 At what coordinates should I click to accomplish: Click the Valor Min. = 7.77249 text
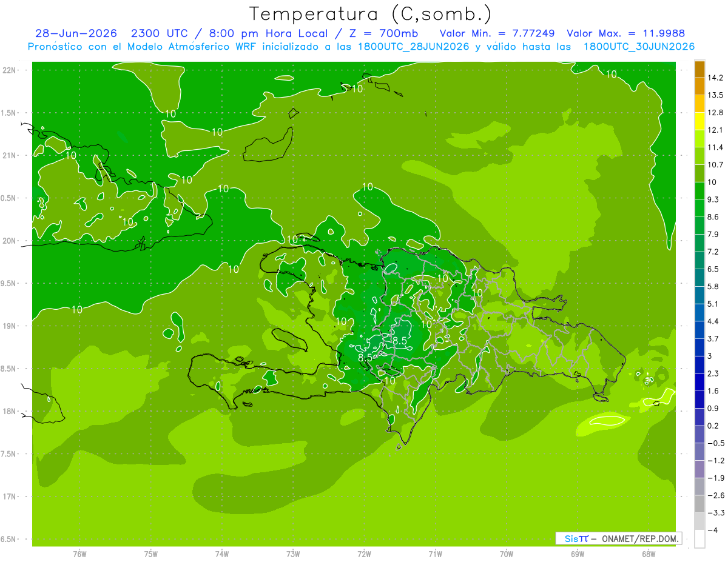[x=497, y=33]
